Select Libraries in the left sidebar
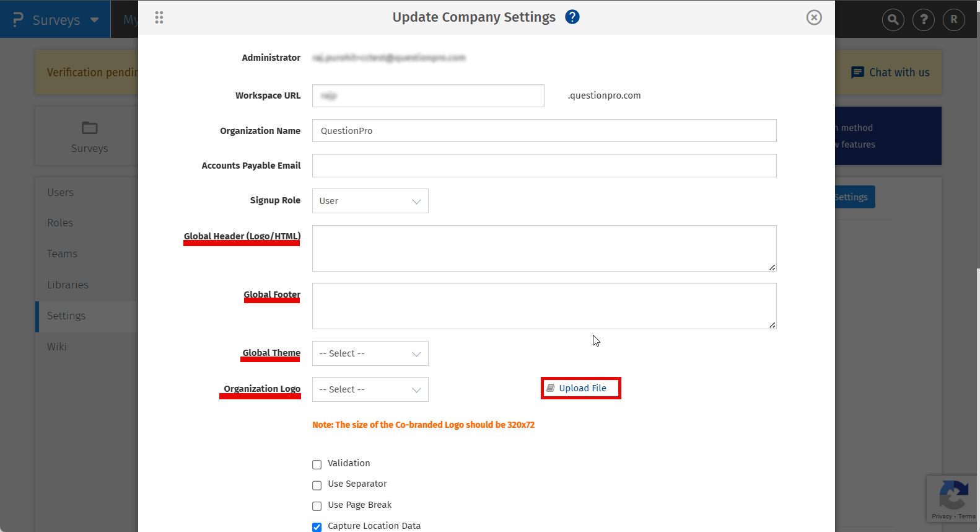Image resolution: width=980 pixels, height=532 pixels. (68, 285)
